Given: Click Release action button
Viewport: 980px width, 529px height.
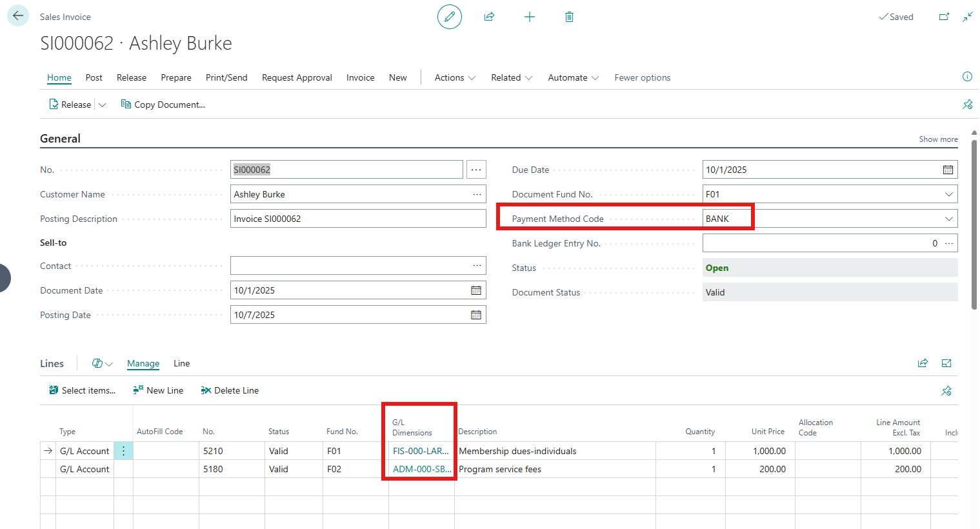Looking at the screenshot, I should point(70,105).
